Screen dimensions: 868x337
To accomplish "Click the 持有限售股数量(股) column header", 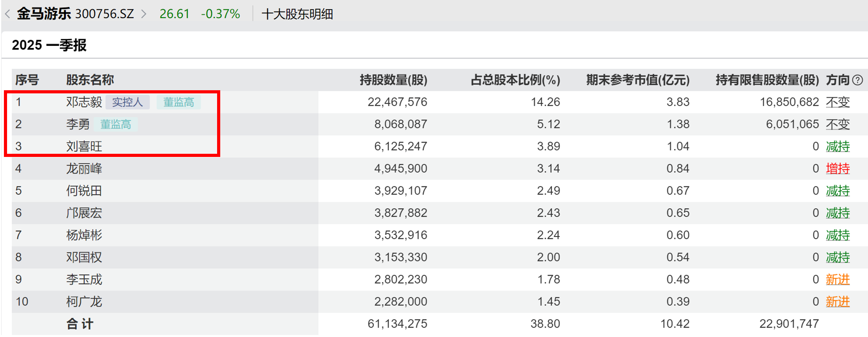I will [x=767, y=80].
